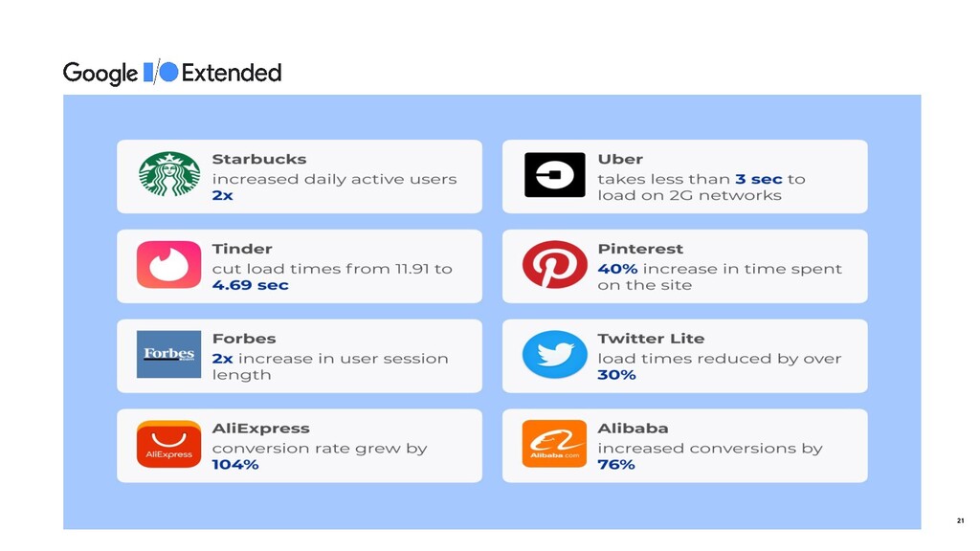This screenshot has width=980, height=551.
Task: Click the orange Alibaba.com logo
Action: tap(554, 444)
